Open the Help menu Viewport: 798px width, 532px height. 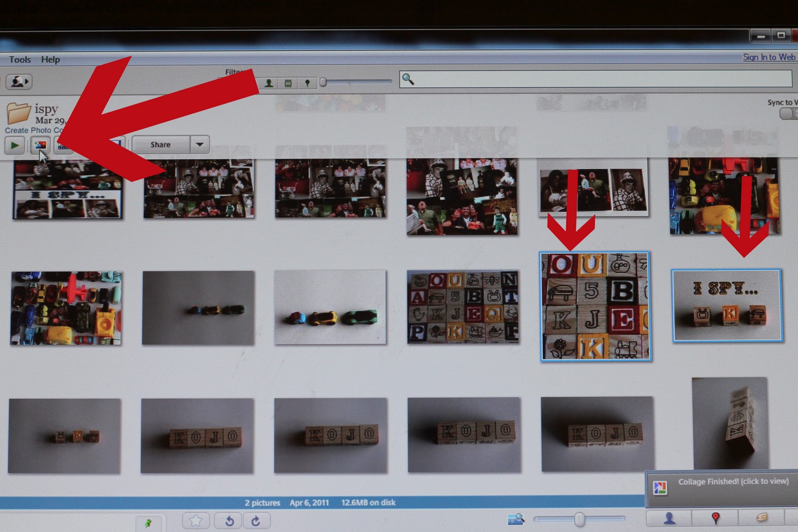50,59
